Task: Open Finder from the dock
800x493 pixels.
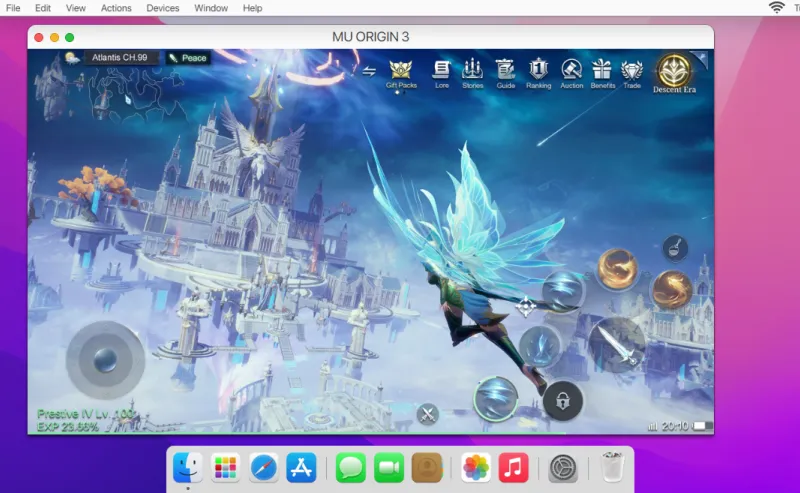Action: pos(188,467)
